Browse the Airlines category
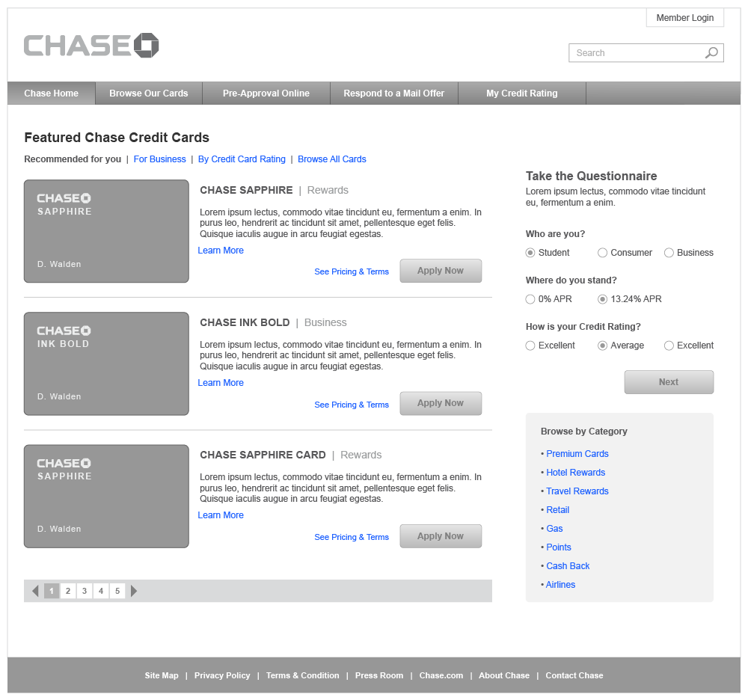 pos(560,584)
